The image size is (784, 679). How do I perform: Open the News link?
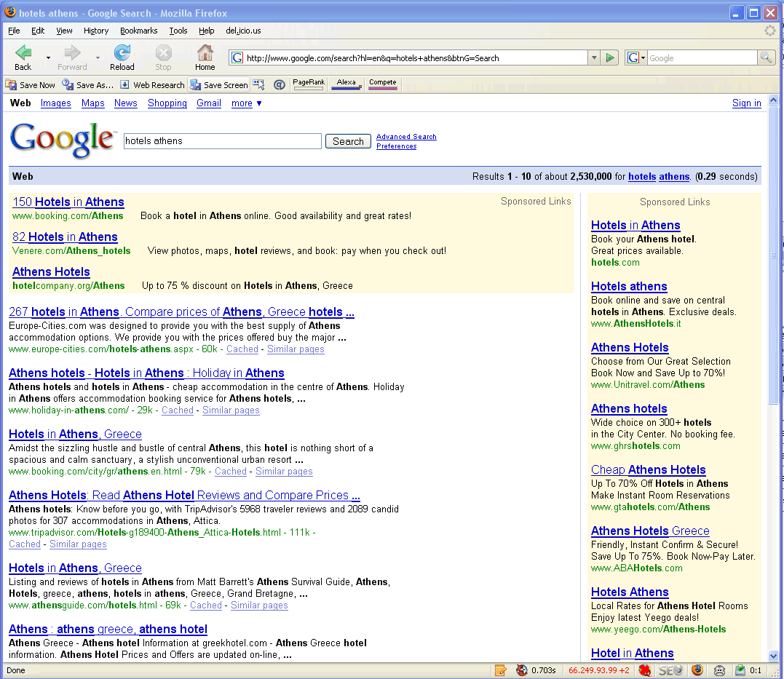click(125, 103)
